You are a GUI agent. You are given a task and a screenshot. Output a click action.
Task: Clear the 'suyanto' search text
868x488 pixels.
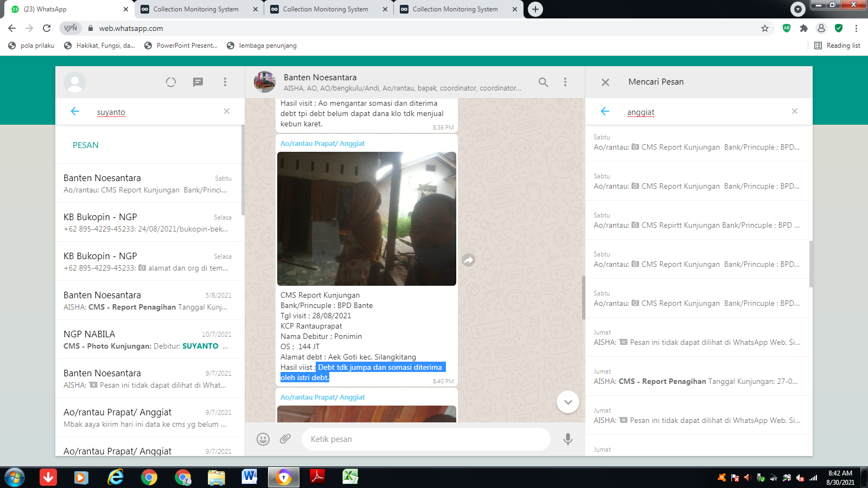227,111
